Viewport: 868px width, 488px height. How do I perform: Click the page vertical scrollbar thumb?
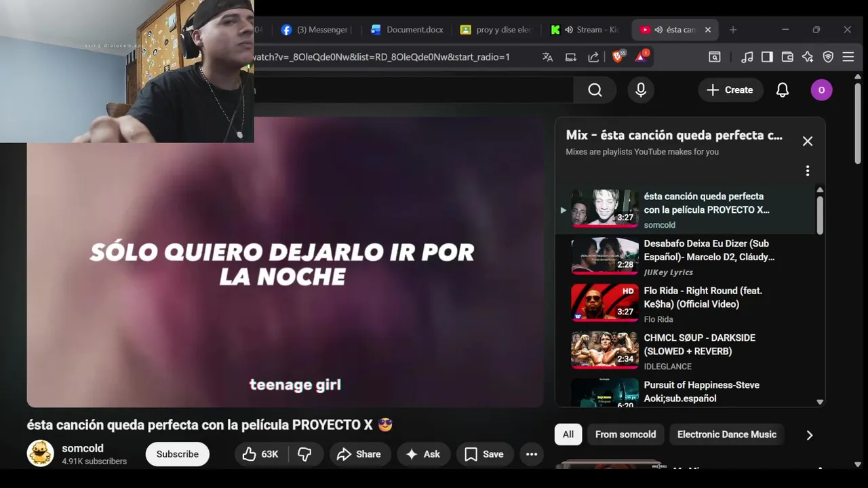pyautogui.click(x=857, y=123)
